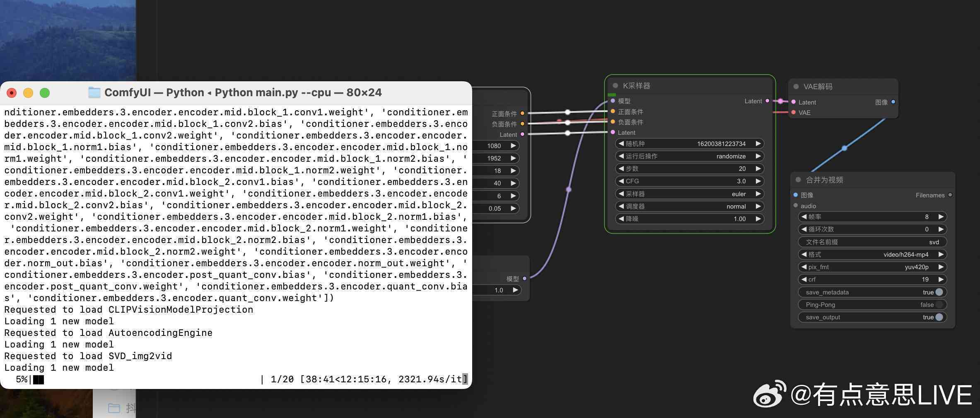980x418 pixels.
Task: Increase 步数 with its right arrow
Action: coord(758,168)
